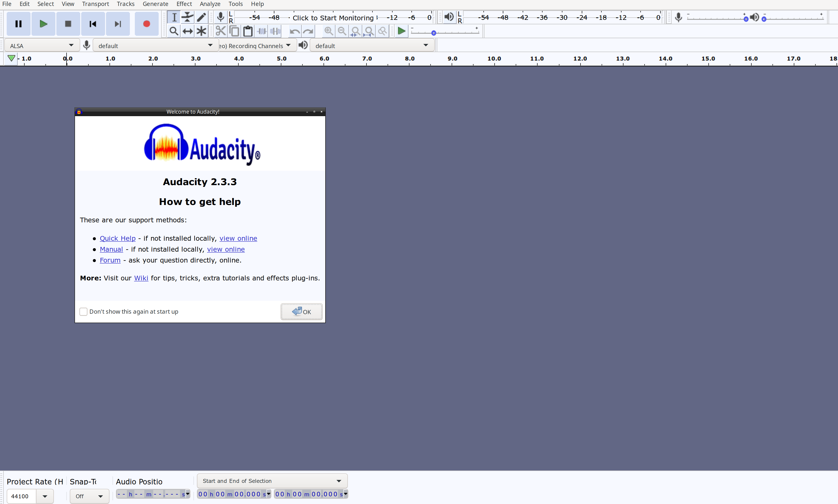Open the Transport menu
The height and width of the screenshot is (504, 838).
(96, 4)
